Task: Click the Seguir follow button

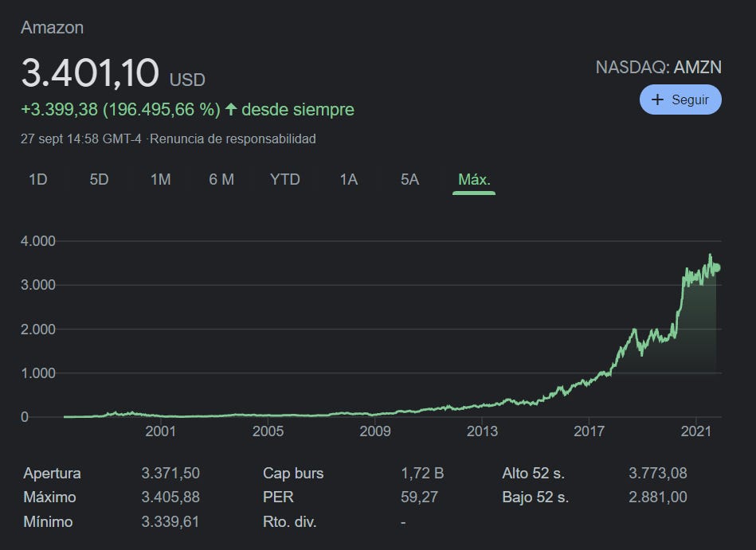Action: pos(680,99)
